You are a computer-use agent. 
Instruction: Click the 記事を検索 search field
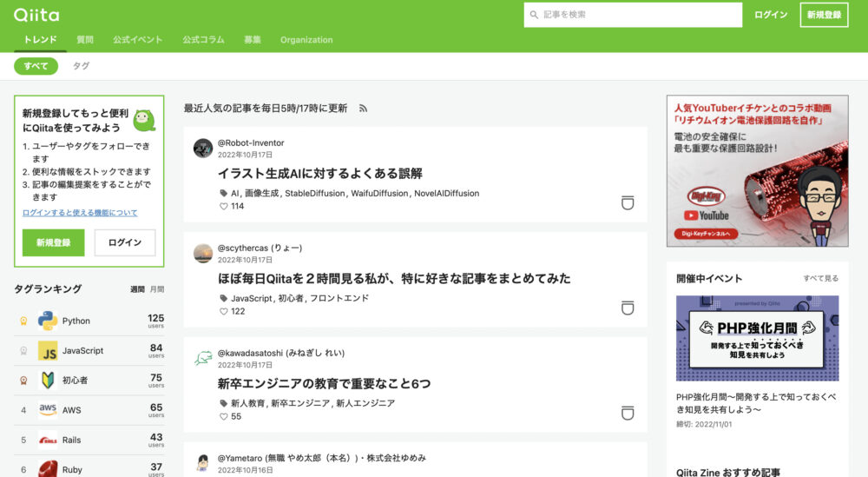634,15
